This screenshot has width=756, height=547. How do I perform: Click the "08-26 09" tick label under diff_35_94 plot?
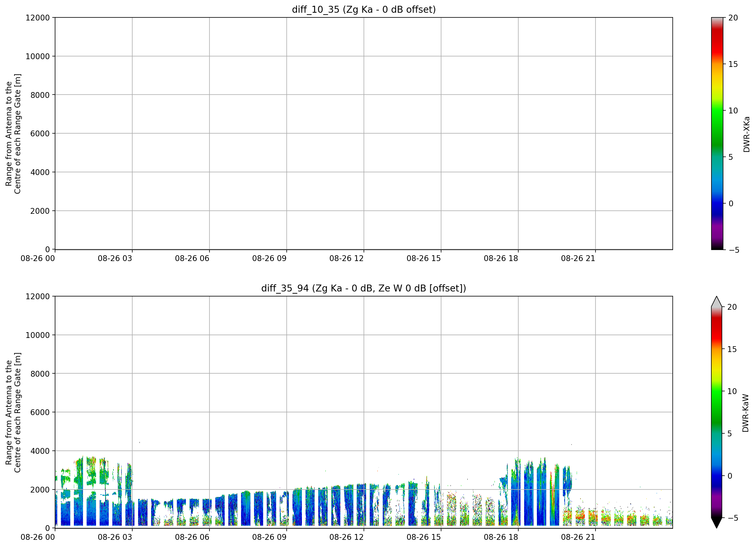(269, 537)
